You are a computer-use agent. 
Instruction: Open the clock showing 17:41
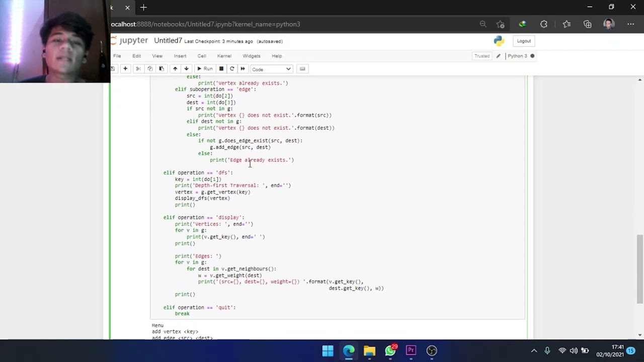610,350
